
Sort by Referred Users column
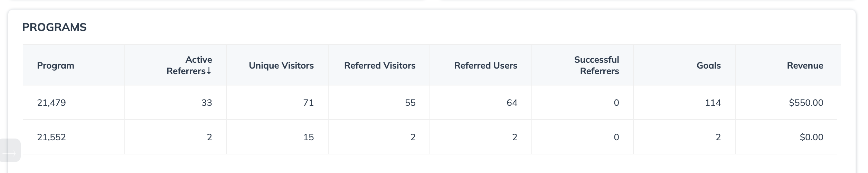click(485, 65)
